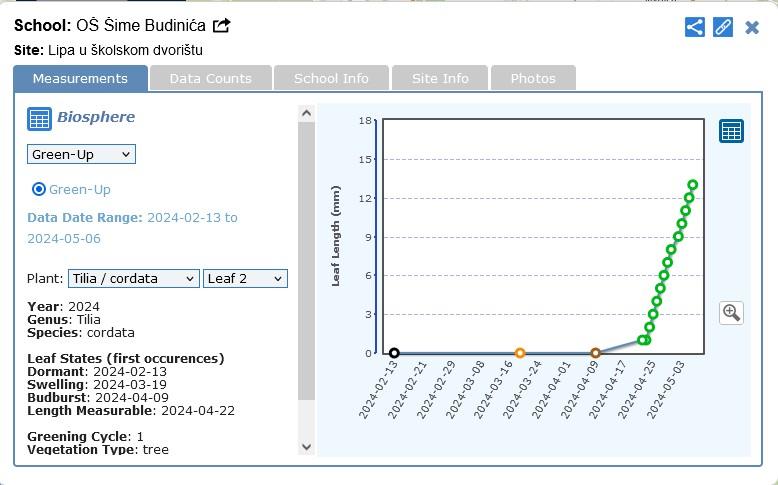778x485 pixels.
Task: Click scrollbar up arrow in measurements panel
Action: (x=306, y=113)
